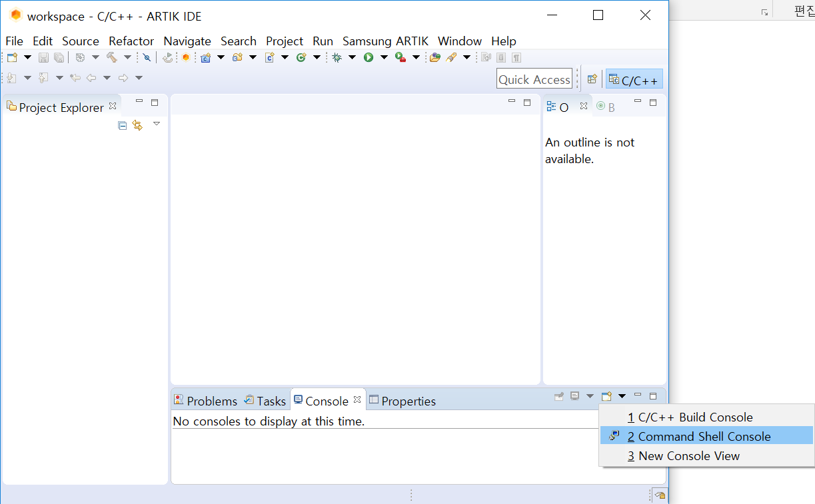Click the New file wizard icon
The image size is (815, 504).
pos(12,58)
